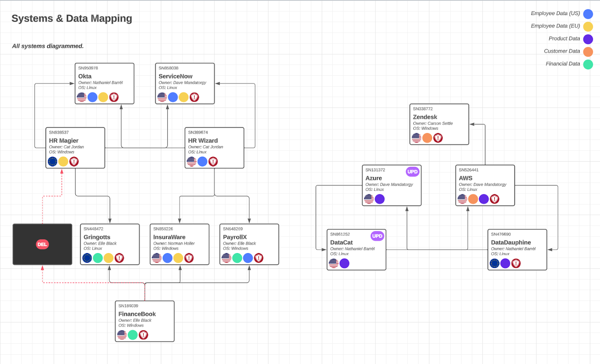600x364 pixels.
Task: Select the Customer Data orange legend swatch
Action: 588,52
